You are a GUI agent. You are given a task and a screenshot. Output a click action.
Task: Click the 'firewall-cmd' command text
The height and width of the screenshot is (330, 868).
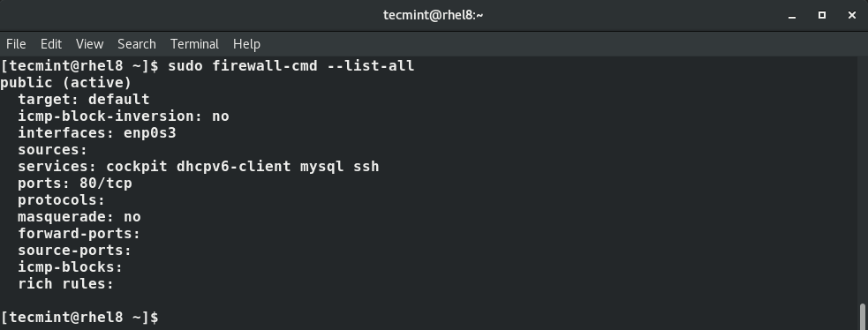265,66
